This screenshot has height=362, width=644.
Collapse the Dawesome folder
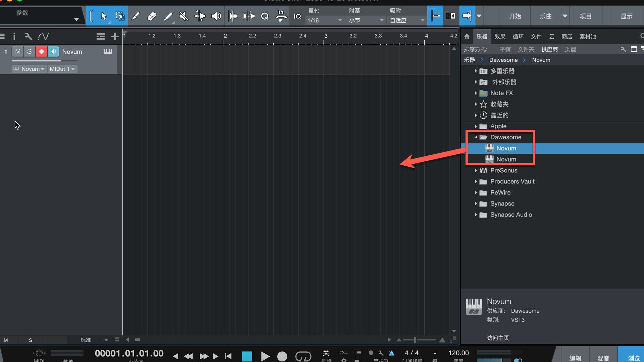[x=476, y=137]
